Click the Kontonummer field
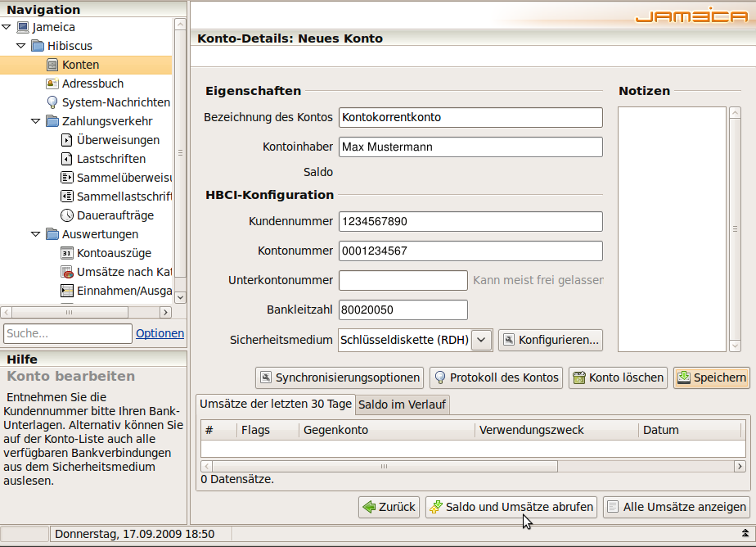 point(470,251)
